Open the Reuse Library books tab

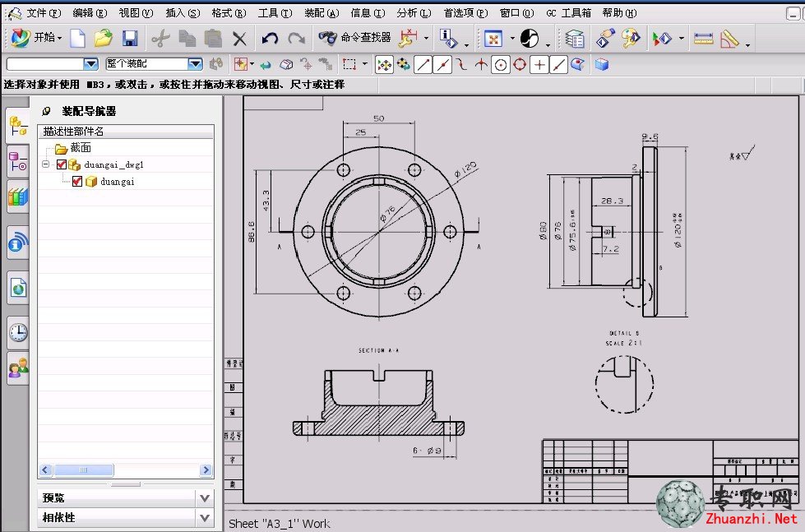[x=17, y=197]
